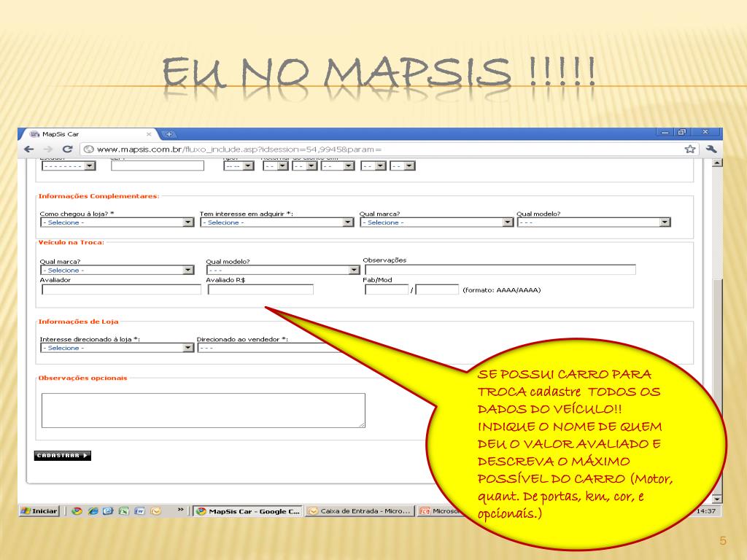Open Word from quick launch bar
747x560 pixels.
[139, 511]
